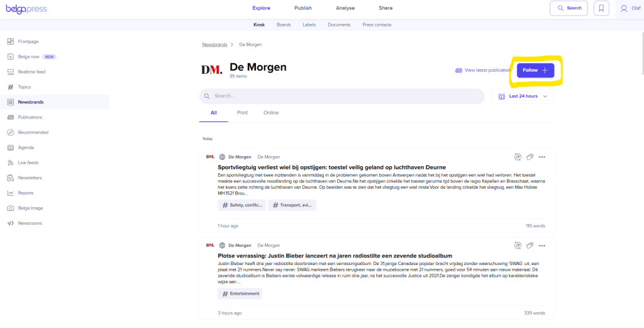Open the Analyse top menu
644x328 pixels.
point(345,8)
